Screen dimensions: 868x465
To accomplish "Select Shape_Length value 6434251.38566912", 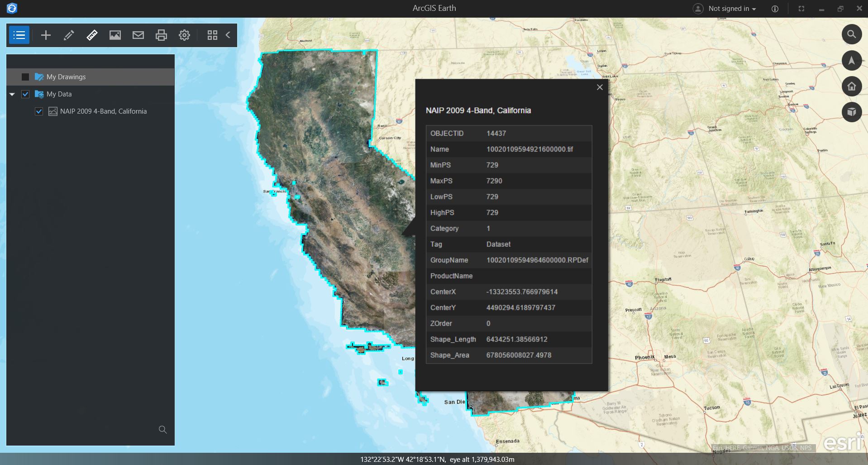I will pos(517,340).
